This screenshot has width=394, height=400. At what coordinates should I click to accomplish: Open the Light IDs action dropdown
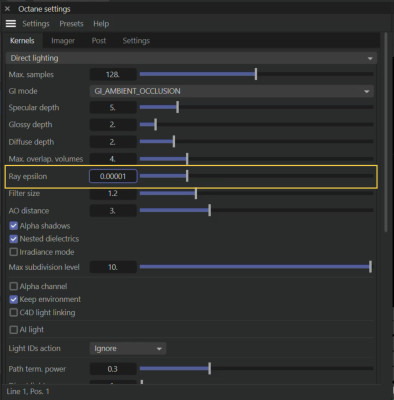point(128,348)
